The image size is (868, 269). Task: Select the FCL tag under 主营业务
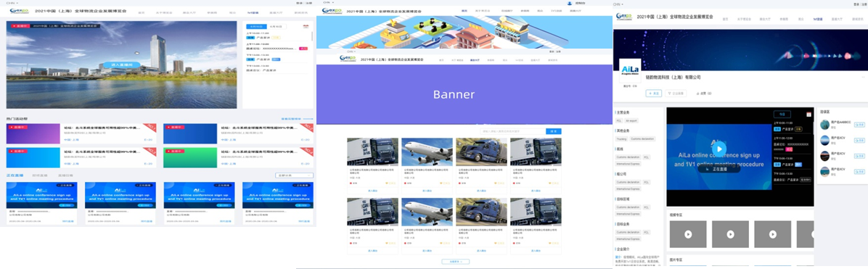tap(619, 120)
